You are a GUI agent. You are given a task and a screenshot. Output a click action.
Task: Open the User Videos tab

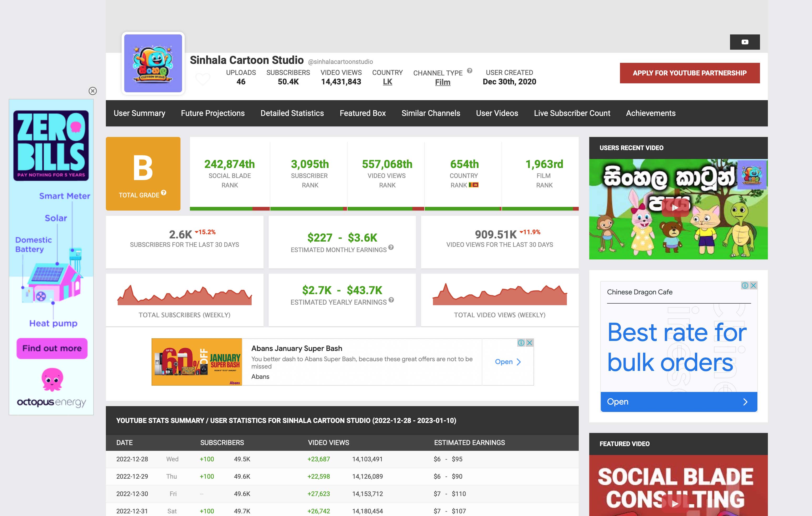[497, 113]
